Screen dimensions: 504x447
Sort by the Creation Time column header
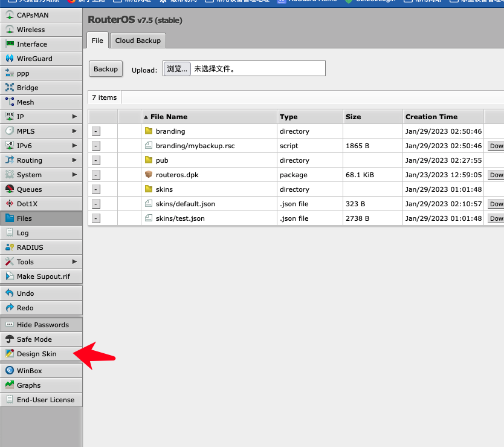[x=443, y=117]
